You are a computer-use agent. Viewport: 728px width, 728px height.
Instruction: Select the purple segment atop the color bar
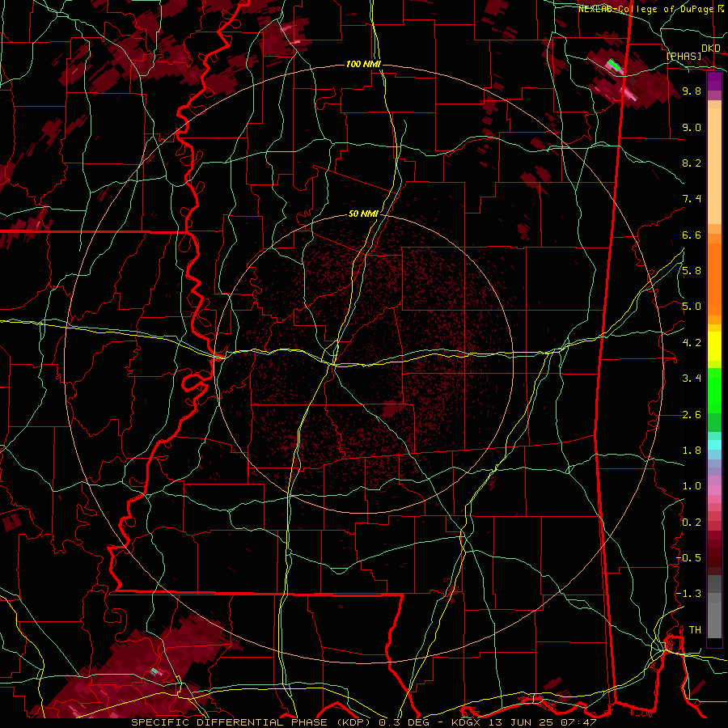click(714, 81)
